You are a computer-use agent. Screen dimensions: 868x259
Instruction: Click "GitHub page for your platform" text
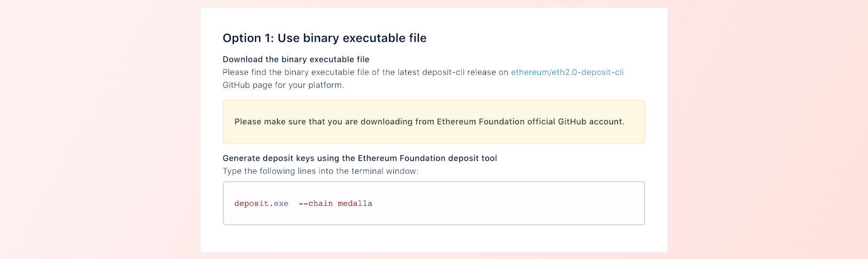coord(283,85)
